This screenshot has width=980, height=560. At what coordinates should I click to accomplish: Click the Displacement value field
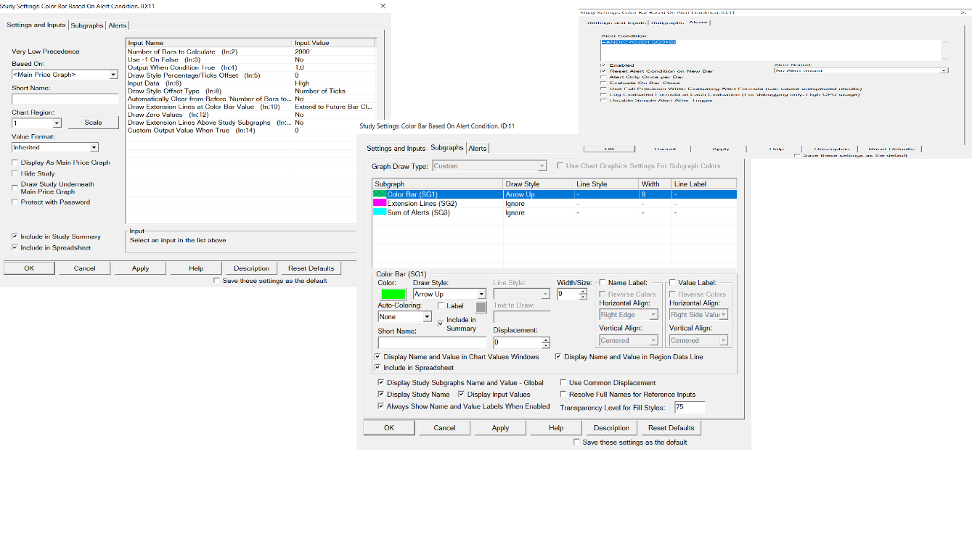[517, 342]
